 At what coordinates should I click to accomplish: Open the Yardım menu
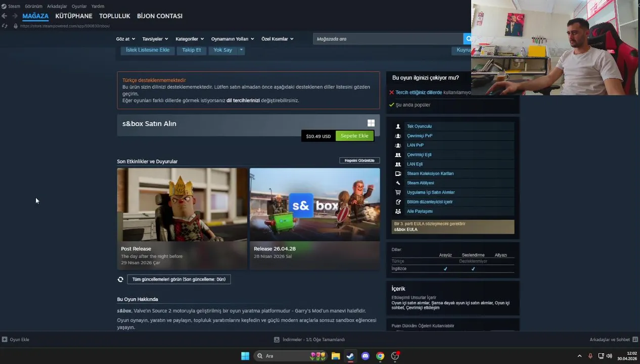click(x=98, y=6)
